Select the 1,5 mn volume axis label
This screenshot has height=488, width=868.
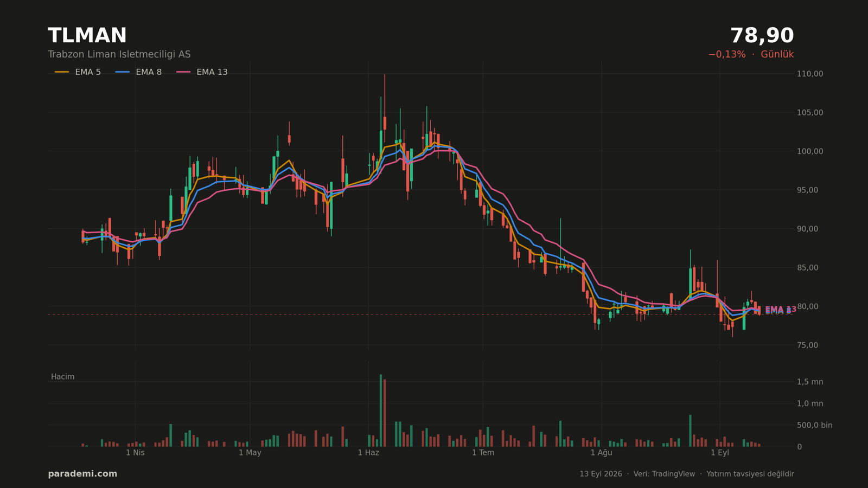(810, 382)
